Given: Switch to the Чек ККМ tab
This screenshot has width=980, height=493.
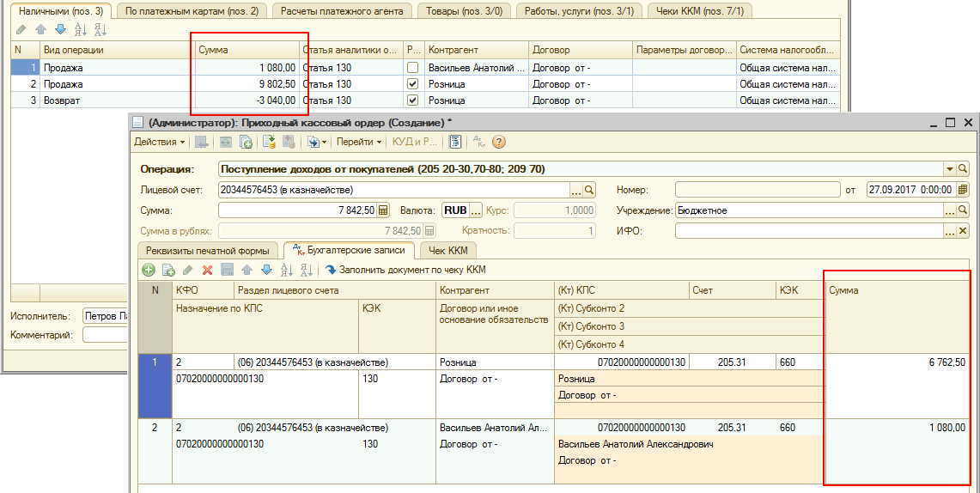Looking at the screenshot, I should point(448,251).
